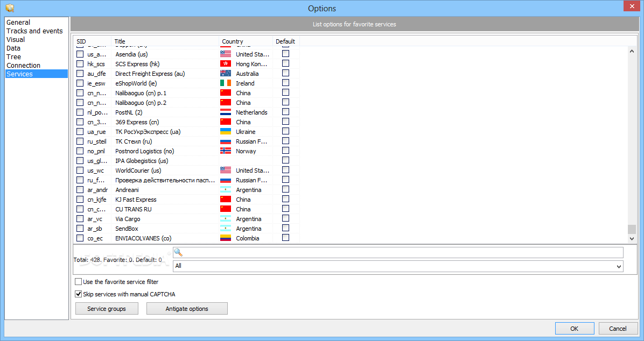Select the Via Cargo row title

(x=128, y=219)
